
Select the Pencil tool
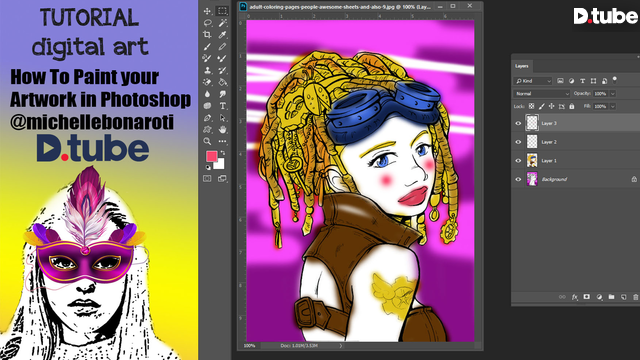click(222, 47)
